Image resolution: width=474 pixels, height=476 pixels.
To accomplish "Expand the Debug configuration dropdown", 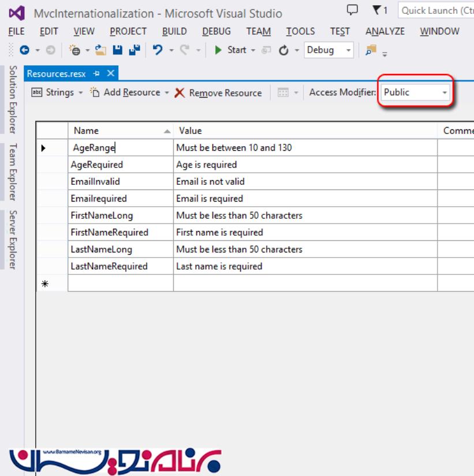I will click(348, 50).
